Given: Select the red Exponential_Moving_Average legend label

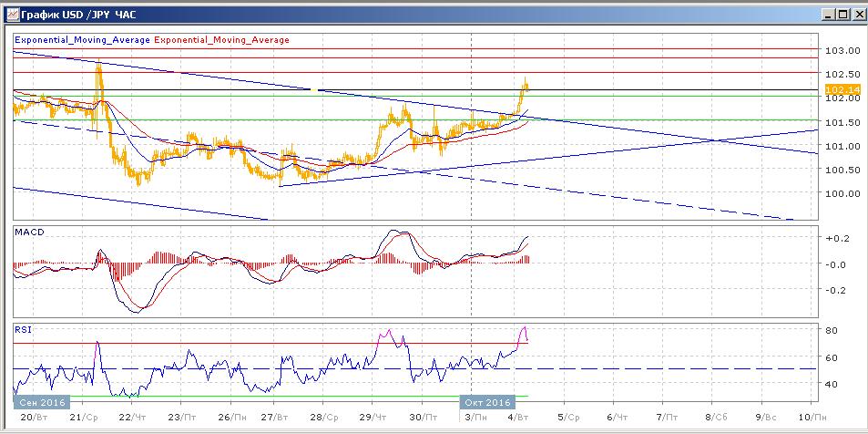Looking at the screenshot, I should (x=223, y=40).
